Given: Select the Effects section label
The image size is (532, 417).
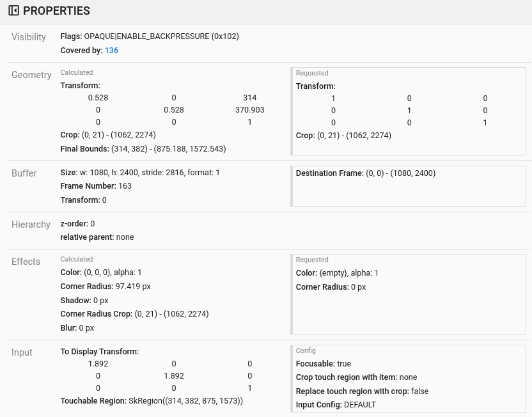Looking at the screenshot, I should pyautogui.click(x=26, y=262).
